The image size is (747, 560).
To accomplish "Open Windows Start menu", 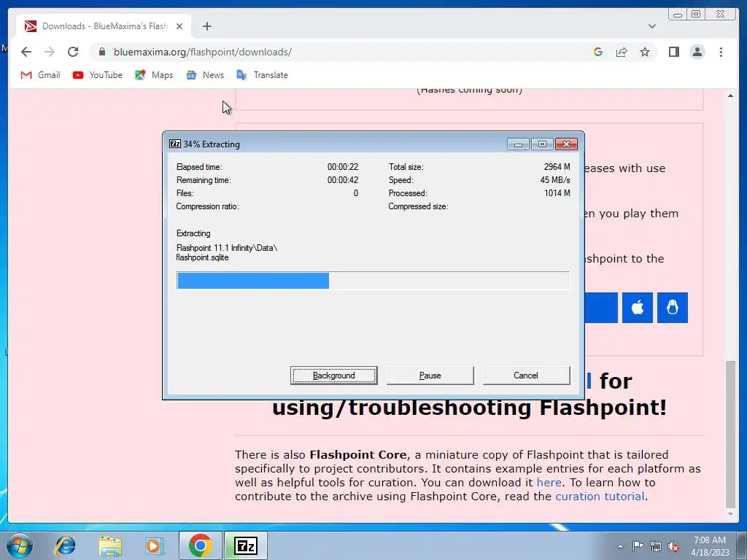I will 20,545.
